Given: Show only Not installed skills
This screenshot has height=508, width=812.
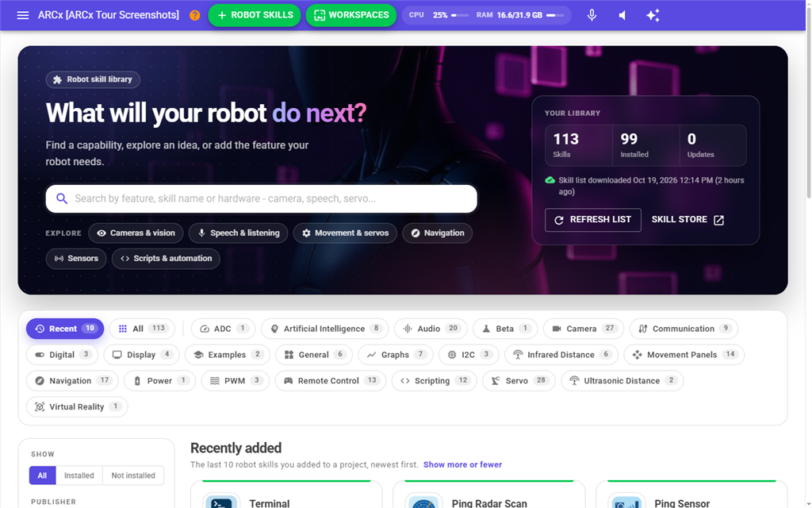Looking at the screenshot, I should 133,475.
